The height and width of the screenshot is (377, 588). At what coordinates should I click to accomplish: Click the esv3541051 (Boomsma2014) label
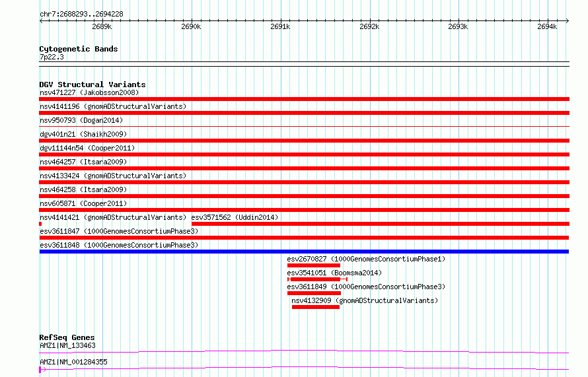pos(334,273)
